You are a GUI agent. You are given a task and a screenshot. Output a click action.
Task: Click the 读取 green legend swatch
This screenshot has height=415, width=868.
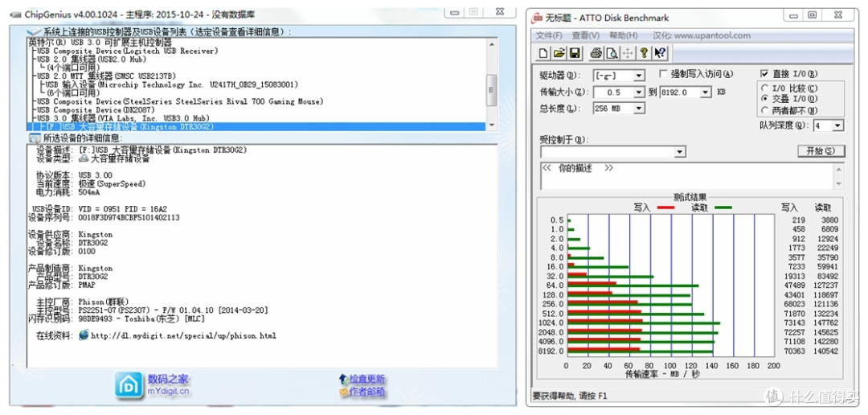click(x=723, y=207)
